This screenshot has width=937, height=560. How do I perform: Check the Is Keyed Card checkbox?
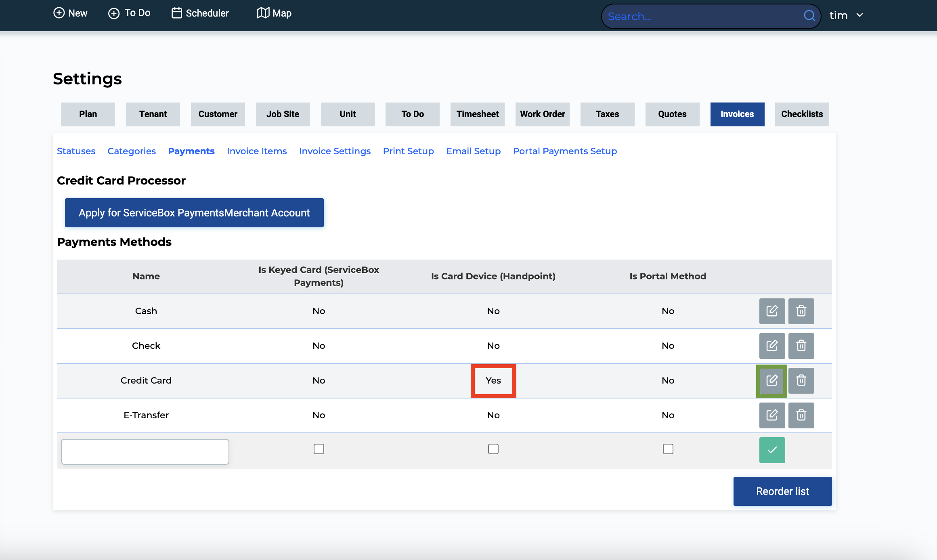pyautogui.click(x=319, y=449)
